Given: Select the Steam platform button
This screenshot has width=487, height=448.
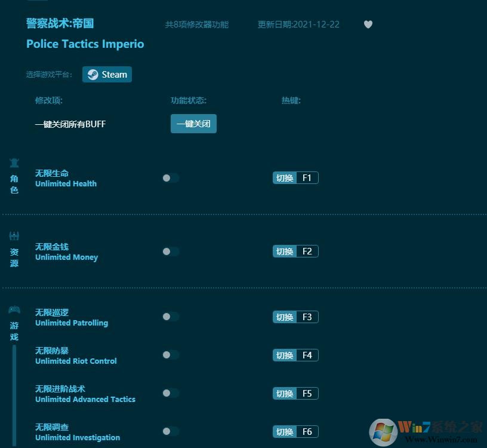Looking at the screenshot, I should (x=107, y=74).
